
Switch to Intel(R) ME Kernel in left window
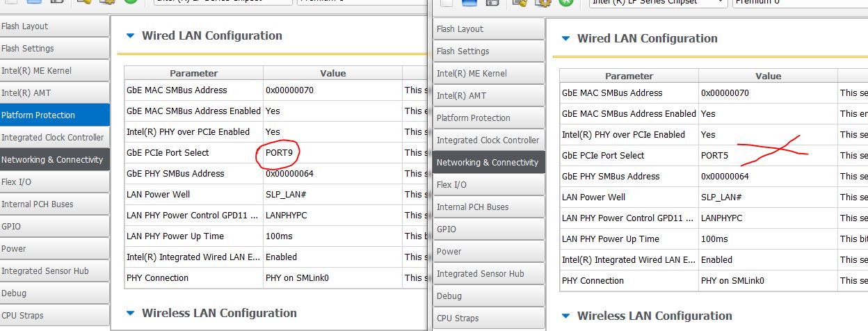pos(54,70)
